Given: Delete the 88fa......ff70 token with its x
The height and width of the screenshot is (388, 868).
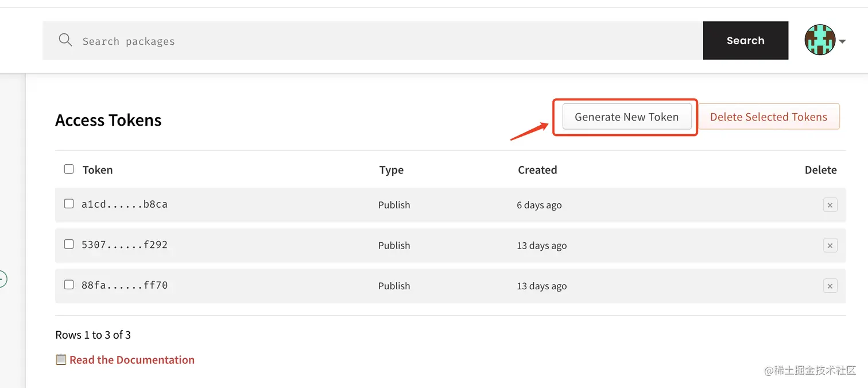Looking at the screenshot, I should [830, 286].
